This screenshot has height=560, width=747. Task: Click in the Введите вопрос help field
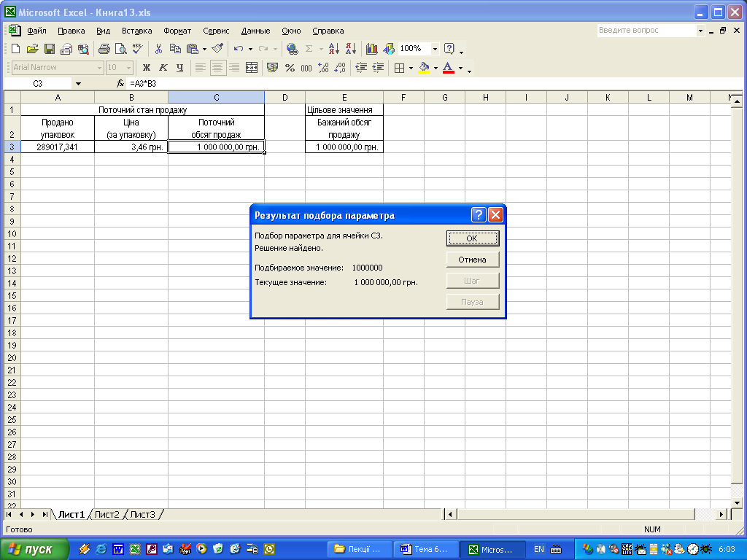pos(646,31)
